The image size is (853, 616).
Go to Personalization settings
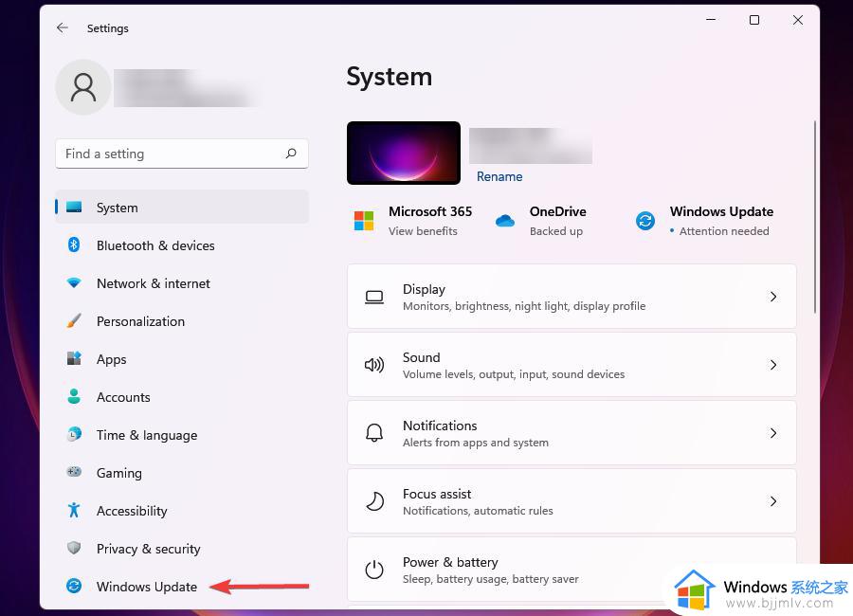click(182, 321)
